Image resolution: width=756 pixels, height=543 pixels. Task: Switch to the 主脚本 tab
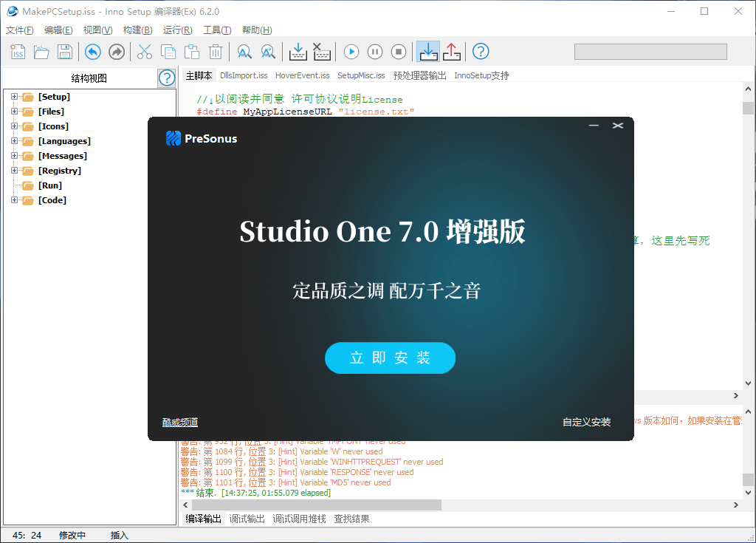click(199, 76)
